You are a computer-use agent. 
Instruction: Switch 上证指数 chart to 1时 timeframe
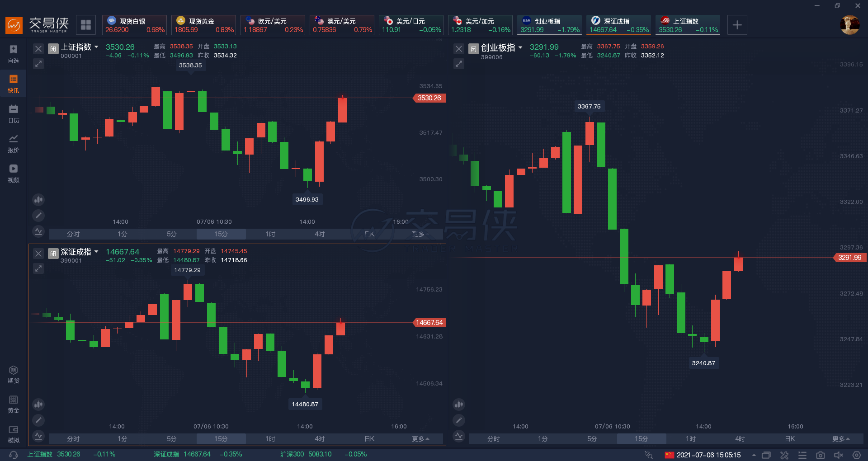coord(270,234)
